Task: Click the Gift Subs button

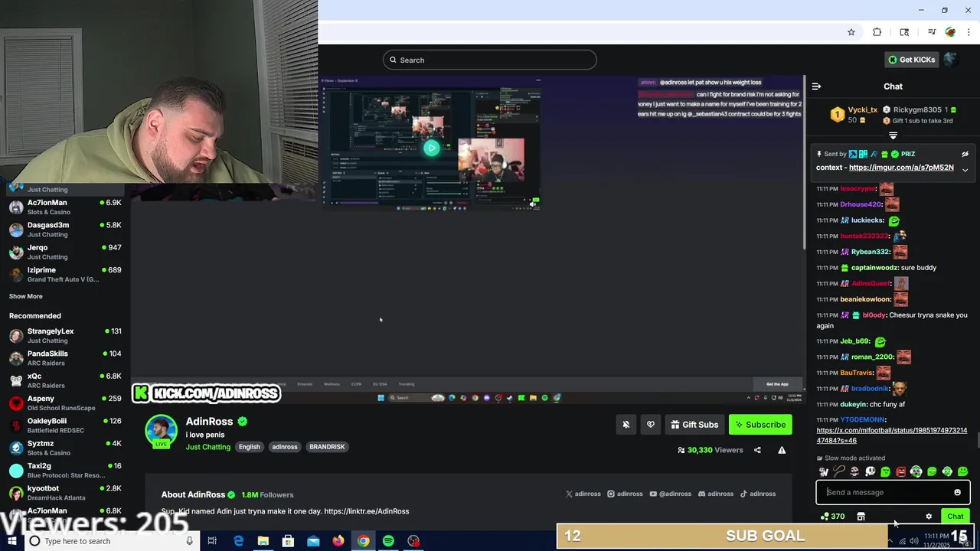Action: [x=694, y=425]
